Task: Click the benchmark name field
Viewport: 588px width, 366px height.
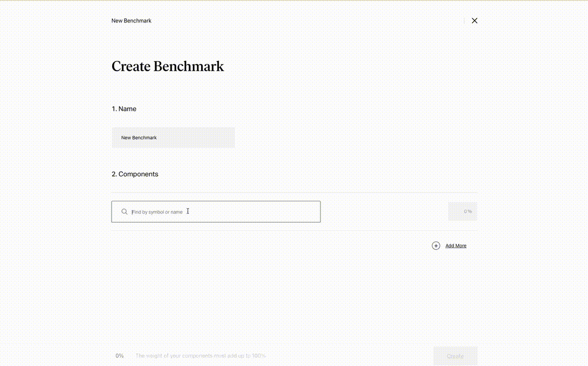Action: click(173, 137)
